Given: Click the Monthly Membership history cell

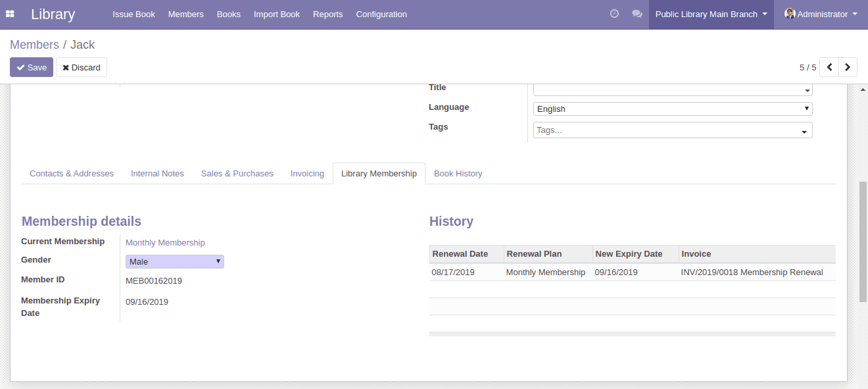Looking at the screenshot, I should [x=548, y=272].
